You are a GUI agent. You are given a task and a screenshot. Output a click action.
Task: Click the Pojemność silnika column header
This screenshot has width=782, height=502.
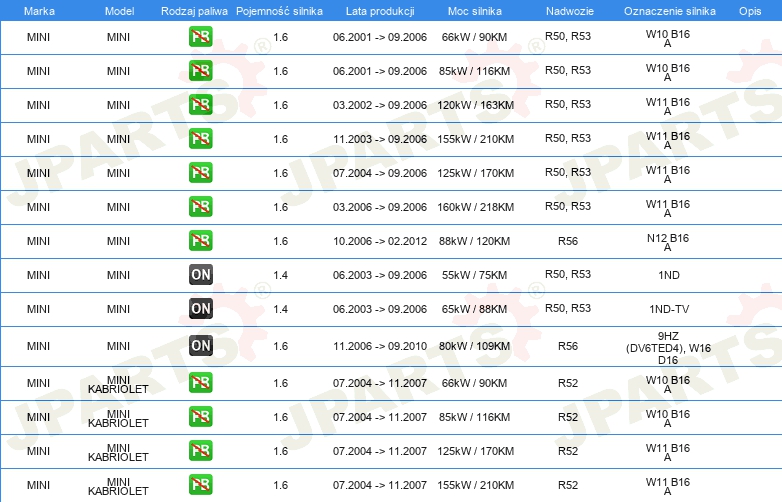[279, 11]
